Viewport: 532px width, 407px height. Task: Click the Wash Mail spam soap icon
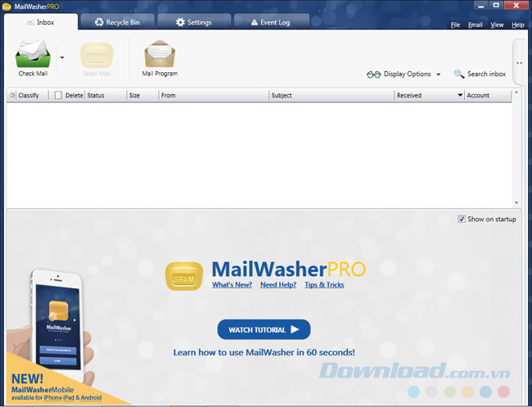click(97, 56)
